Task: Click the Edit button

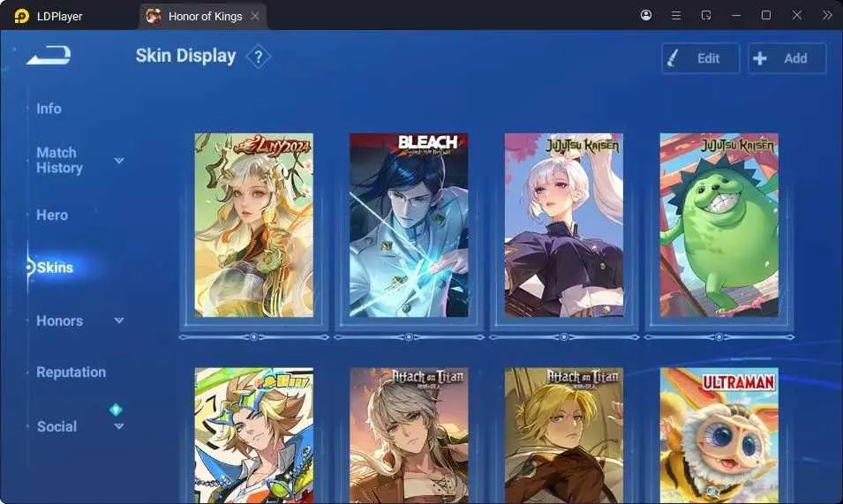Action: 701,58
